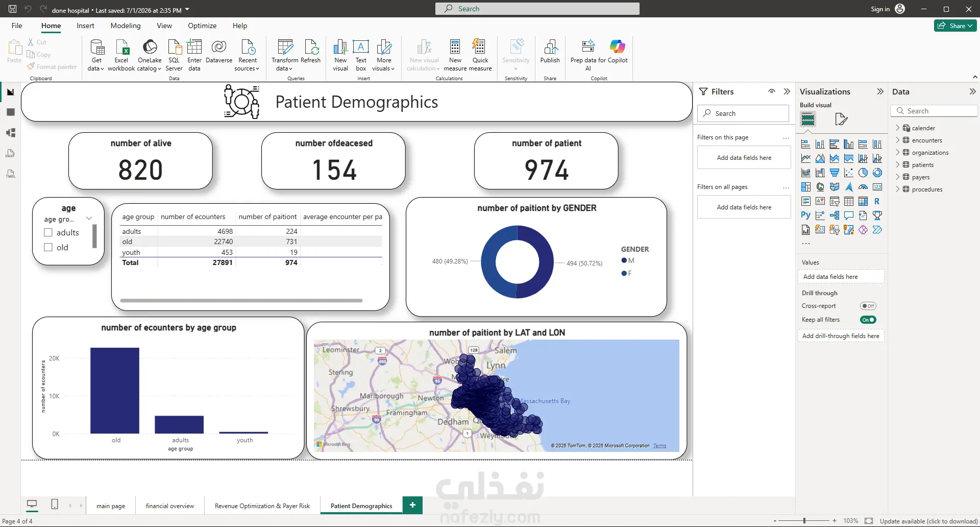980x527 pixels.
Task: Open Revenue Optimization & Payer Risk page
Action: (262, 506)
